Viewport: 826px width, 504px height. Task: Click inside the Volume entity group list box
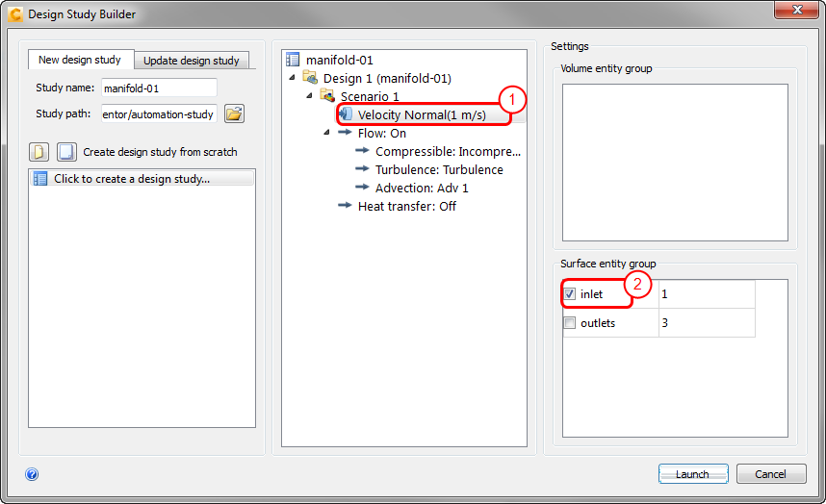[675, 162]
